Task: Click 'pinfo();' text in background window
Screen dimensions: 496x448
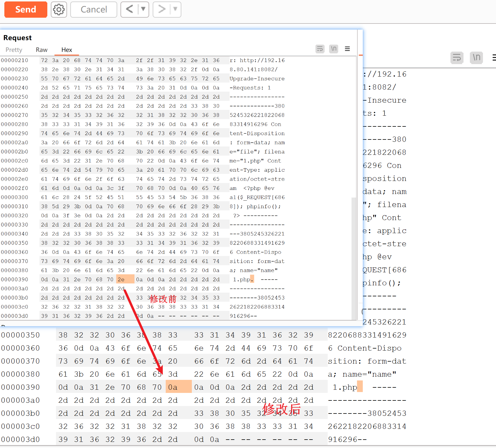Action: coord(382,283)
